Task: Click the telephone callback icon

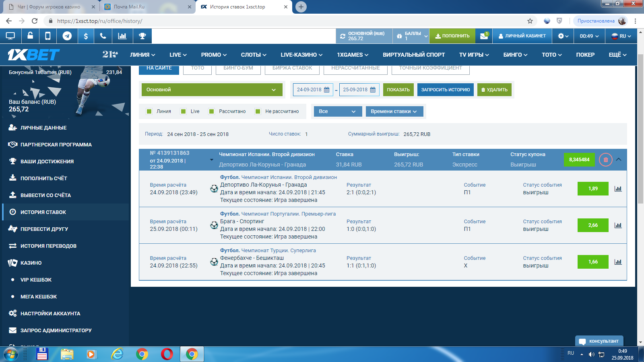Action: click(x=103, y=36)
